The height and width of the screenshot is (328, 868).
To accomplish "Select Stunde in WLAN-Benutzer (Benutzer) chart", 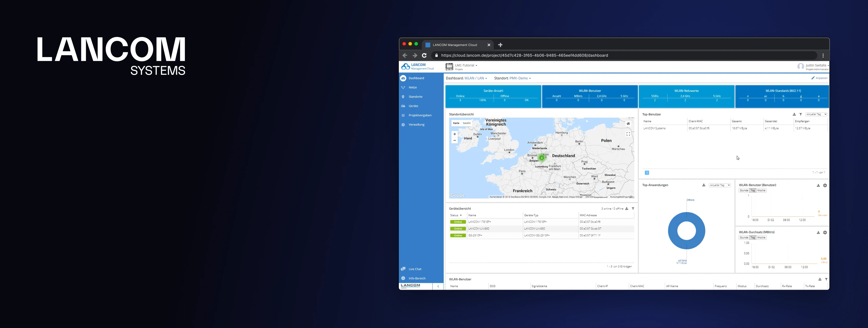I will pos(744,190).
